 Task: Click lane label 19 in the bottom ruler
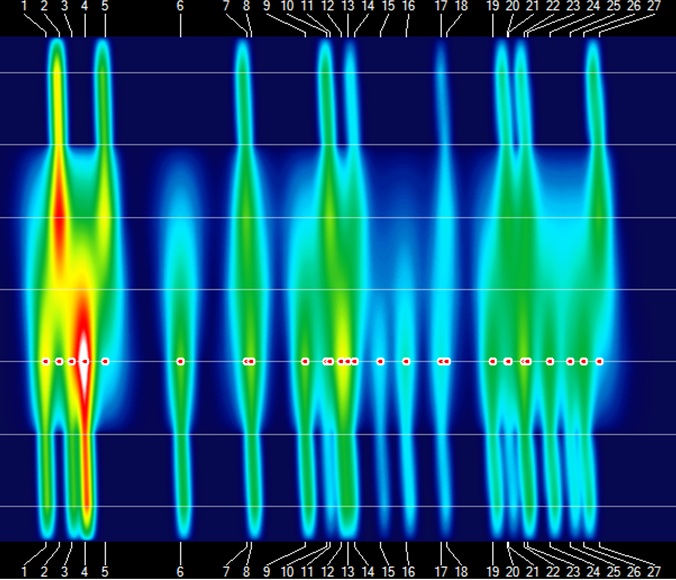[492, 572]
